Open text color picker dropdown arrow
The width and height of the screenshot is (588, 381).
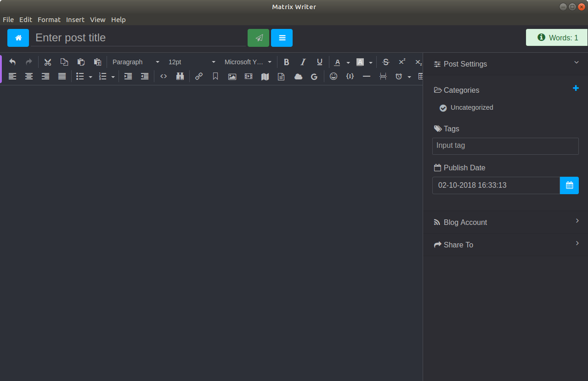click(x=348, y=62)
